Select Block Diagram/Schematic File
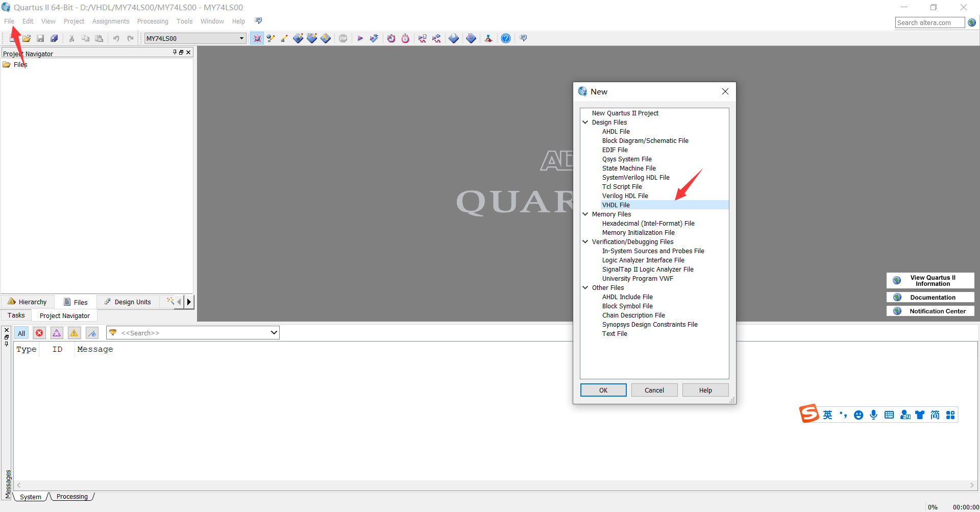 (x=645, y=140)
